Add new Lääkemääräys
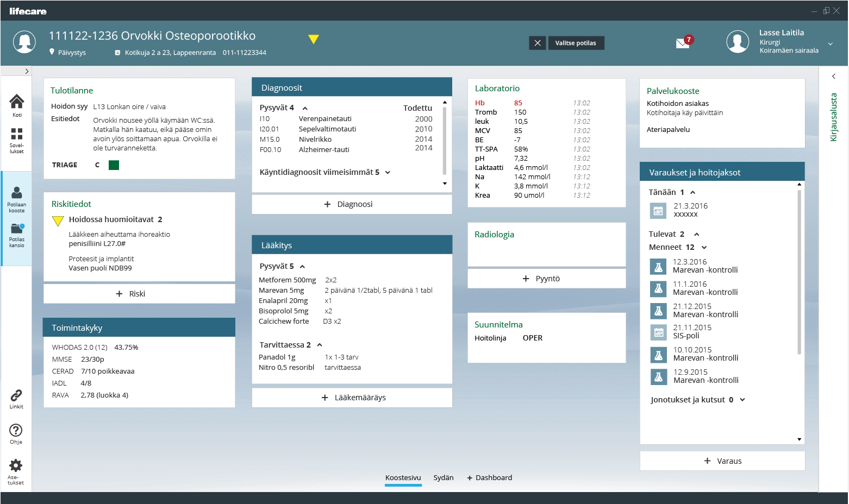The height and width of the screenshot is (504, 849). coord(352,398)
